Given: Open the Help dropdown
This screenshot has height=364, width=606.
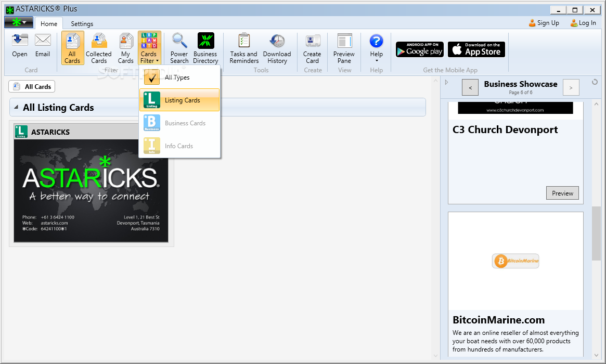Looking at the screenshot, I should 376,48.
